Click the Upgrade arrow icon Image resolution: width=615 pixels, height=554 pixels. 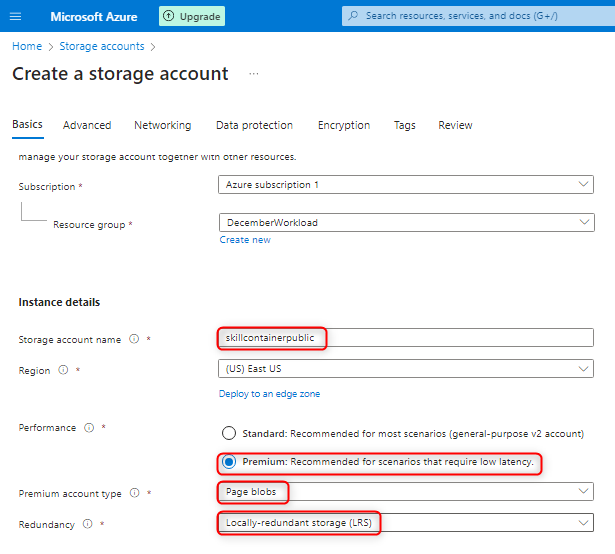(x=168, y=16)
